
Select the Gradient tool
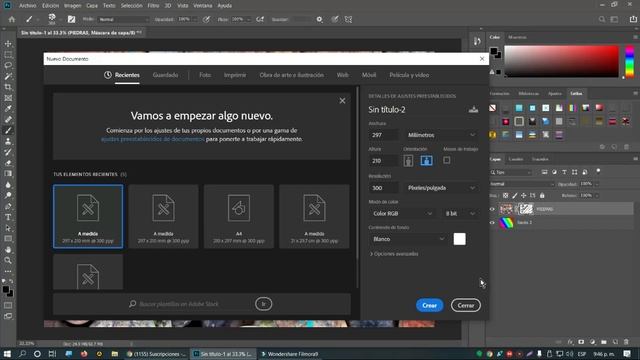8,174
